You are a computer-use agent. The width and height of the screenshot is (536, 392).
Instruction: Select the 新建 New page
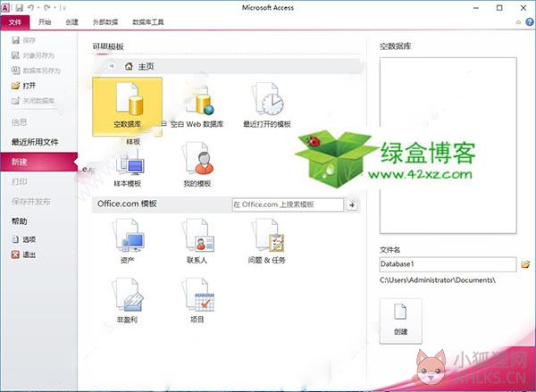pyautogui.click(x=39, y=162)
